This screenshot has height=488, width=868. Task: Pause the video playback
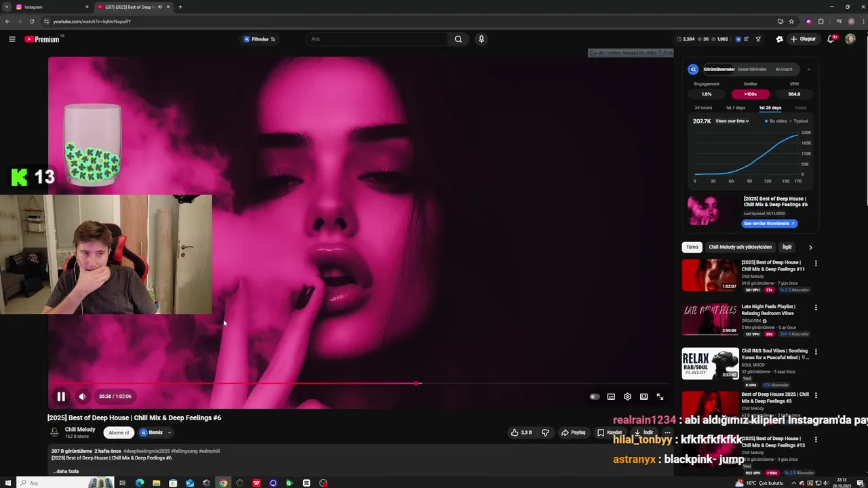[61, 396]
